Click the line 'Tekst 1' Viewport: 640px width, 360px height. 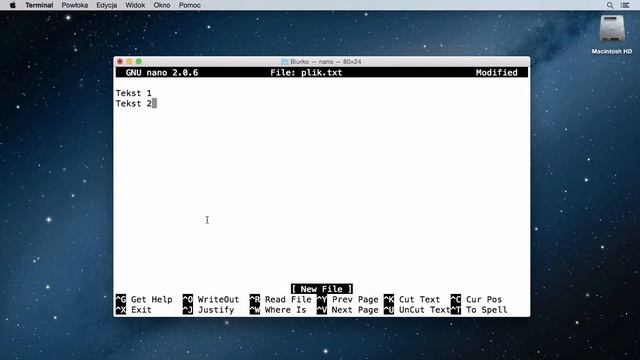tap(133, 93)
